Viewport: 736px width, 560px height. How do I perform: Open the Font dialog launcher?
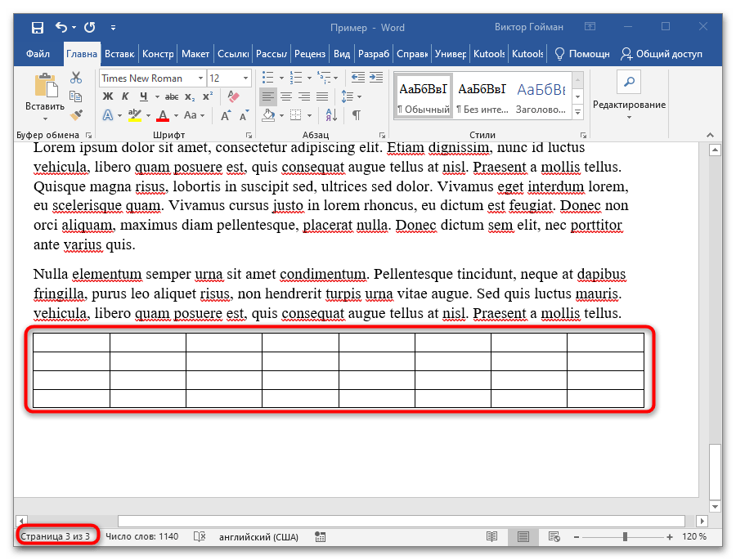[x=249, y=135]
